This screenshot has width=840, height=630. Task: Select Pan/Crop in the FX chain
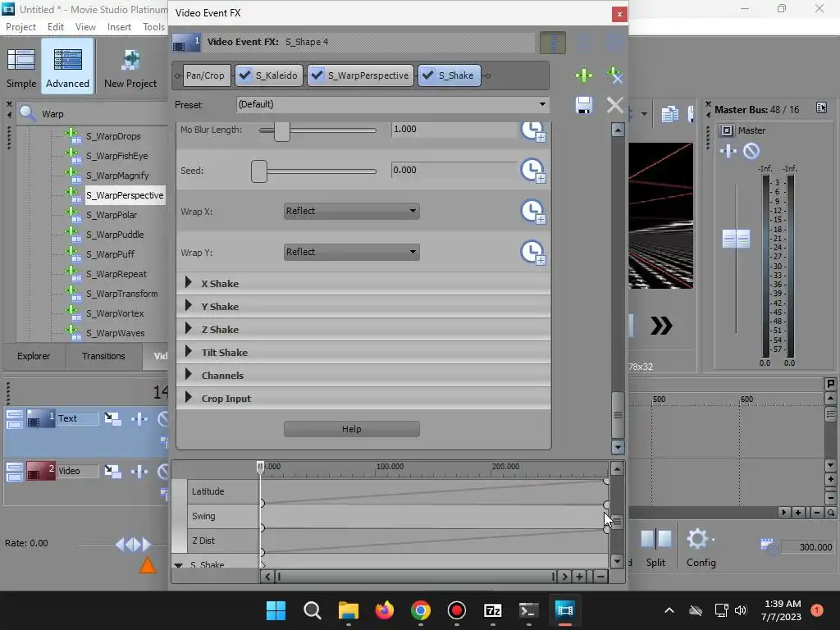[x=206, y=75]
